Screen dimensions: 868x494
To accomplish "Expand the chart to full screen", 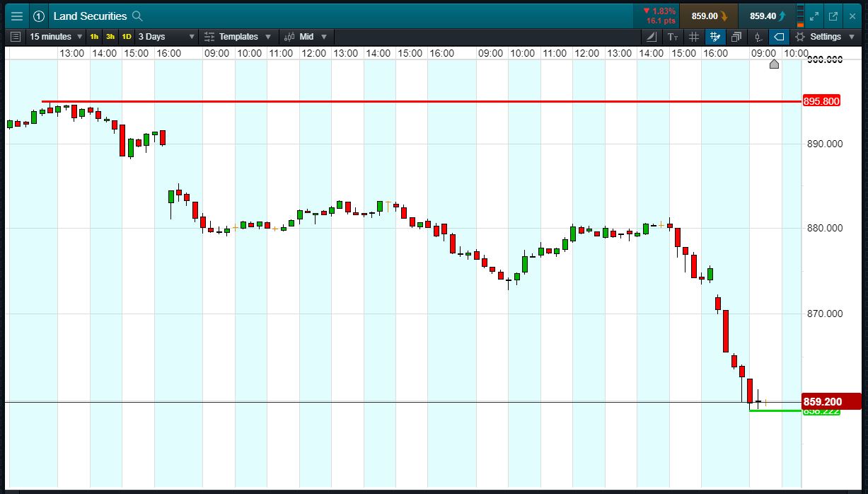I will click(814, 16).
